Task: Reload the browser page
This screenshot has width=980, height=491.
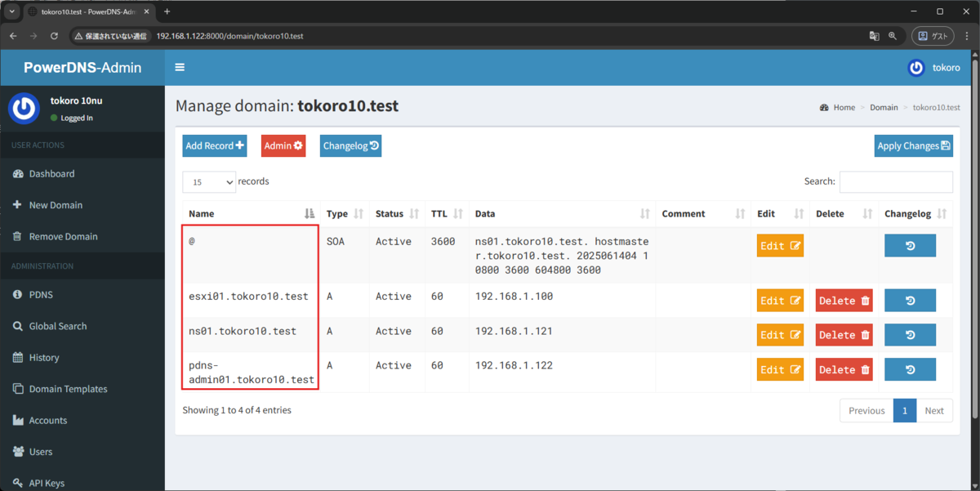Action: tap(54, 36)
